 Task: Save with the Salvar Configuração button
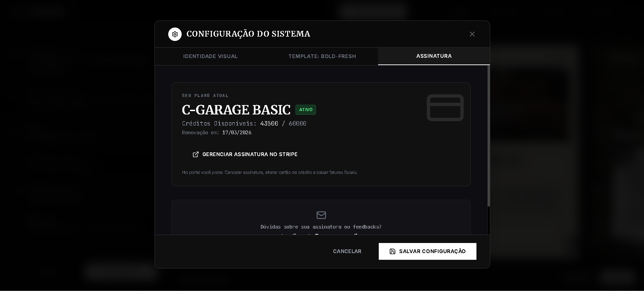(x=427, y=251)
